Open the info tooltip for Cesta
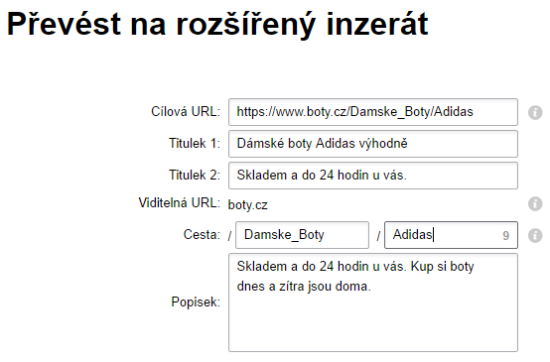 (535, 235)
